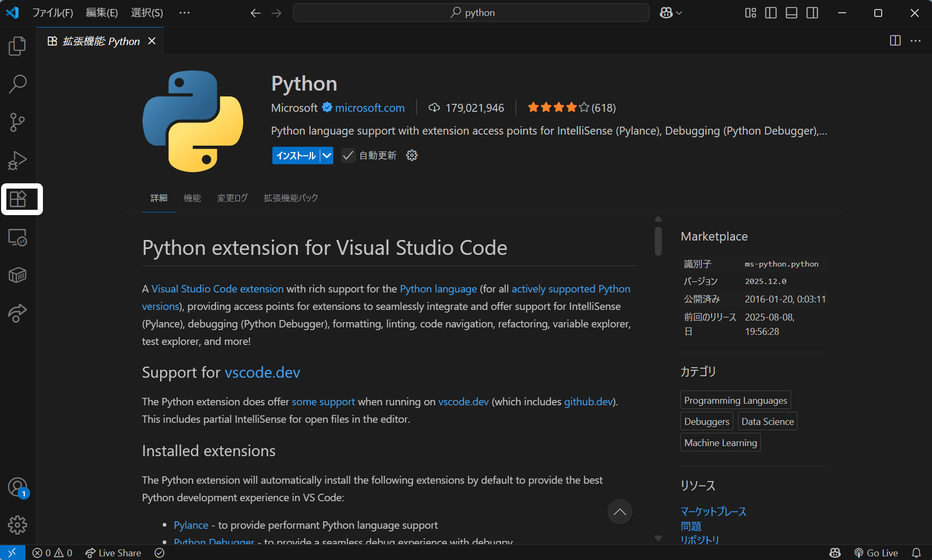Open the ファイル(F) menu
This screenshot has height=560, width=932.
(x=52, y=13)
